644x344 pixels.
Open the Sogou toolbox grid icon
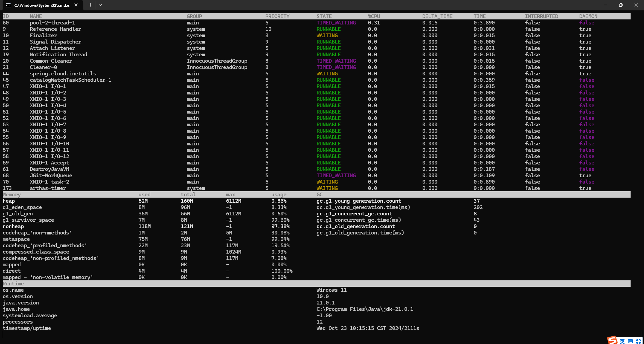(638, 341)
